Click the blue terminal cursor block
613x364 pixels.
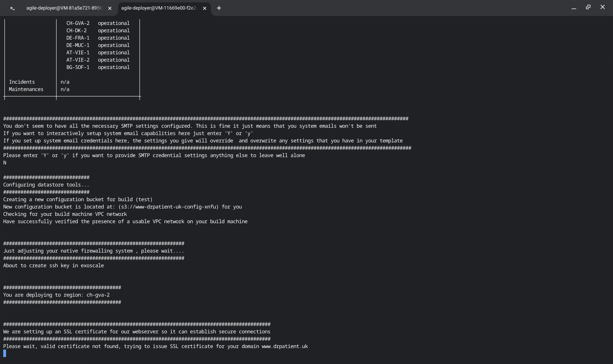pyautogui.click(x=5, y=353)
